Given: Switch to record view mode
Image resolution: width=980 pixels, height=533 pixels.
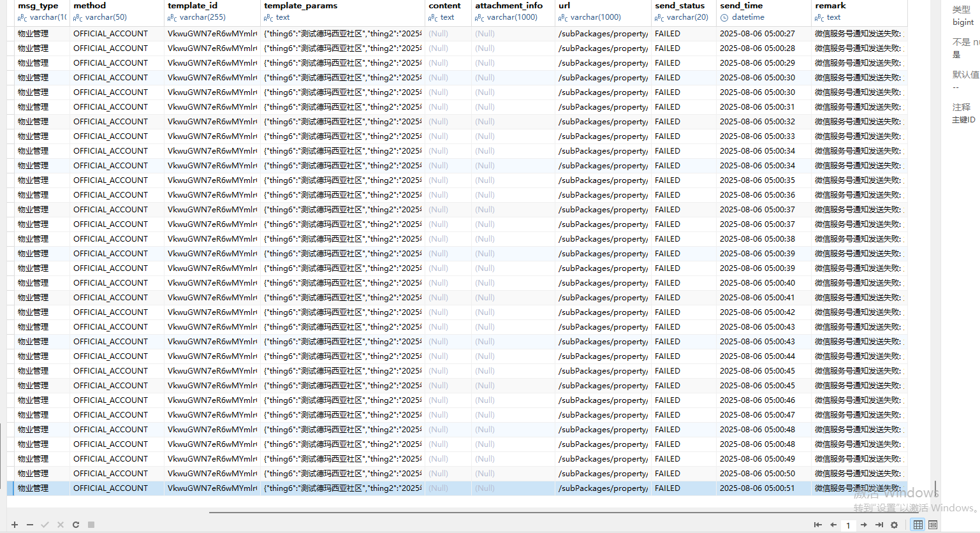Looking at the screenshot, I should 932,525.
